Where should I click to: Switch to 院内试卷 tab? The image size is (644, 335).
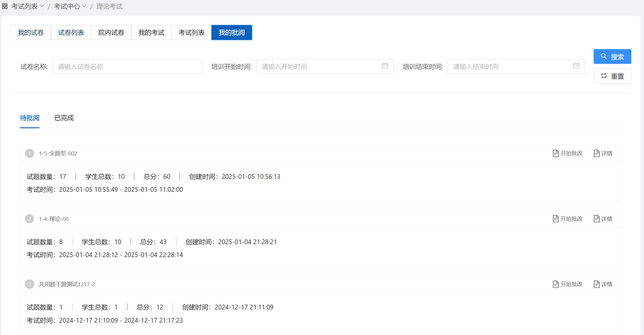tap(111, 32)
